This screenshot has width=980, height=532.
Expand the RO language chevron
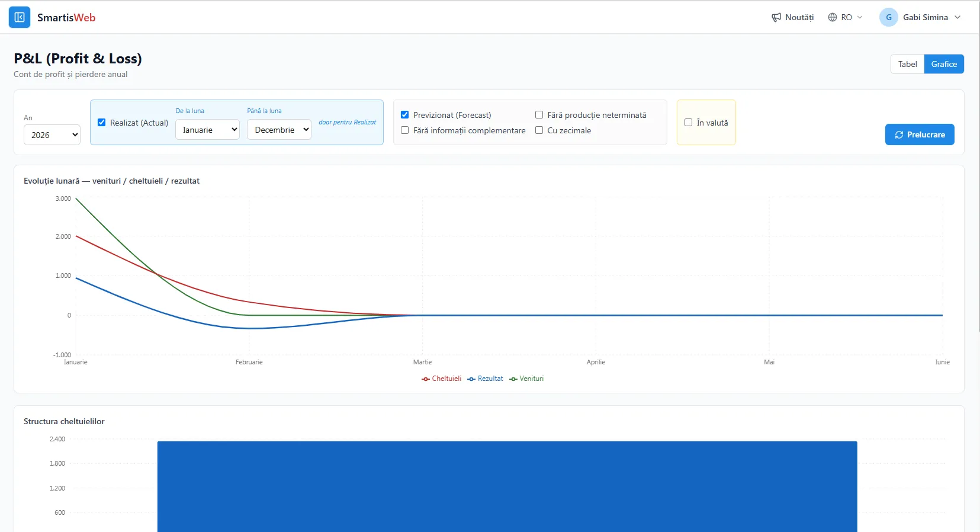860,17
